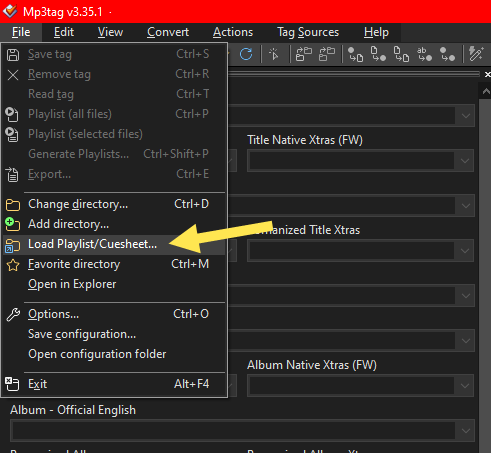
Task: Click the wrench Options icon
Action: [x=13, y=314]
